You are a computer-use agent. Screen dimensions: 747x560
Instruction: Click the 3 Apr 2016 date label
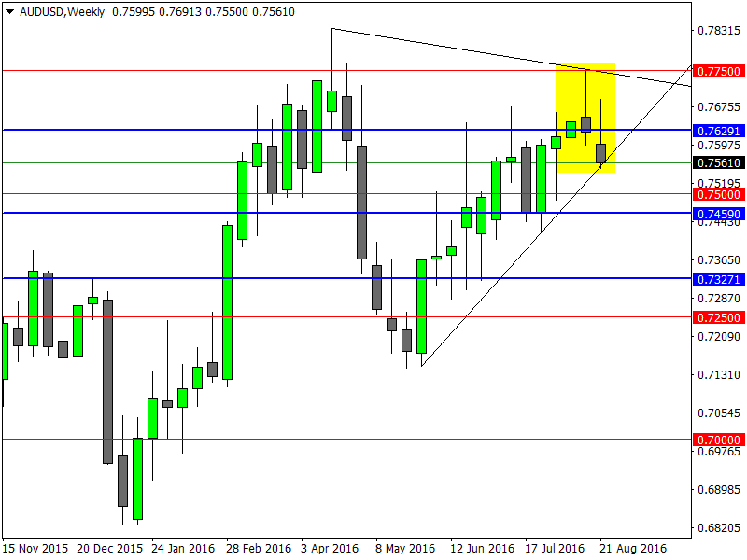(331, 549)
